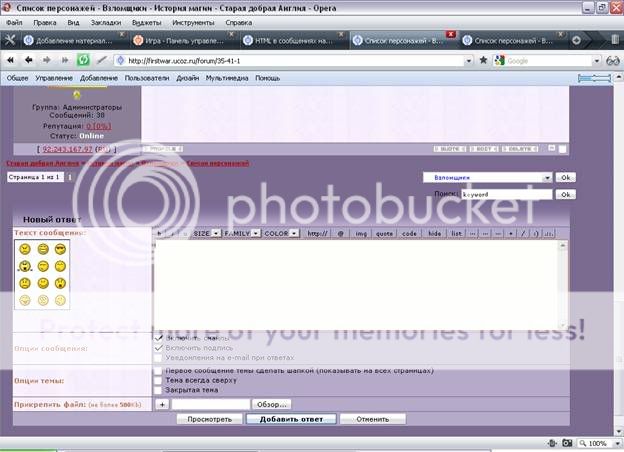Screen dimensions: 624x452
Task: Insert the sunglasses smiley emoticon
Action: pos(61,248)
